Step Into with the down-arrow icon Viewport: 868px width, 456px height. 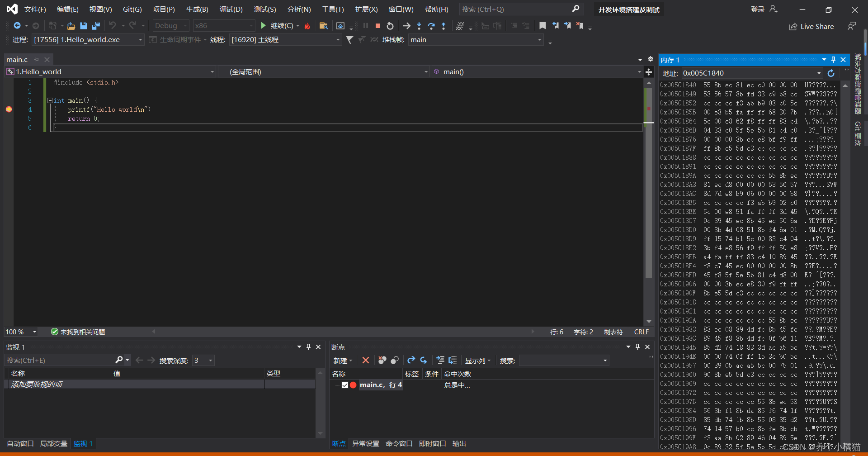(419, 26)
